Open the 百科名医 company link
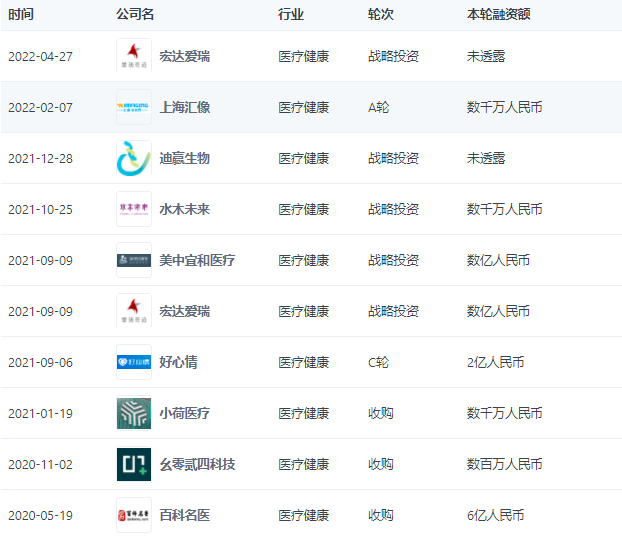This screenshot has height=537, width=622. [184, 515]
